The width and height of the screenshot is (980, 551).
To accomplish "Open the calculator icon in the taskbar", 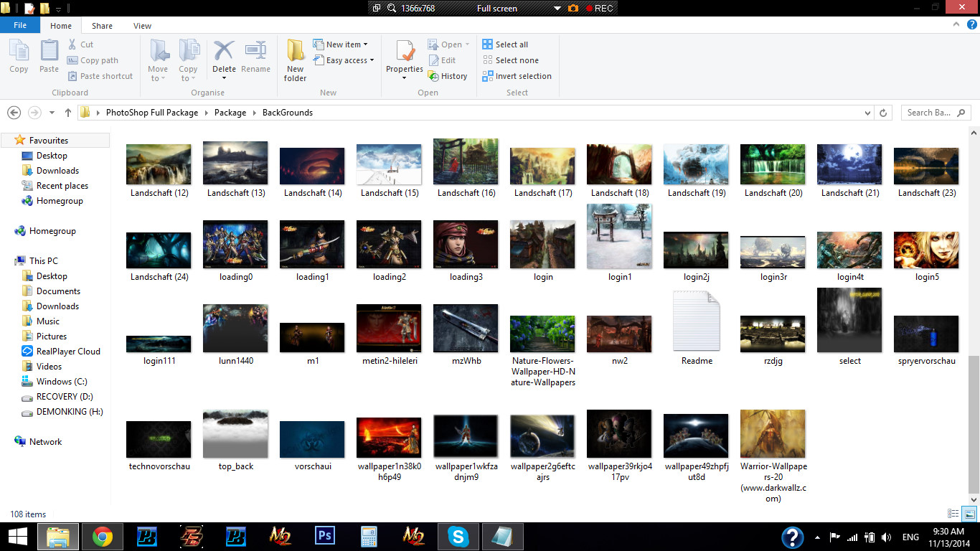I will tap(369, 537).
